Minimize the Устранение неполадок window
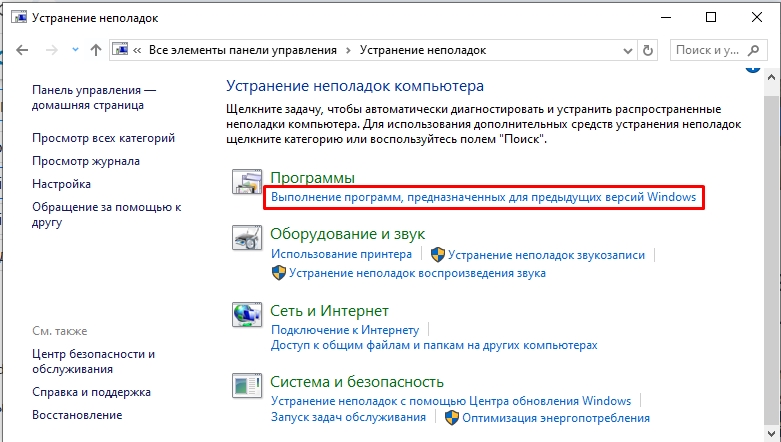Screen dimensions: 781x442 pyautogui.click(x=666, y=17)
